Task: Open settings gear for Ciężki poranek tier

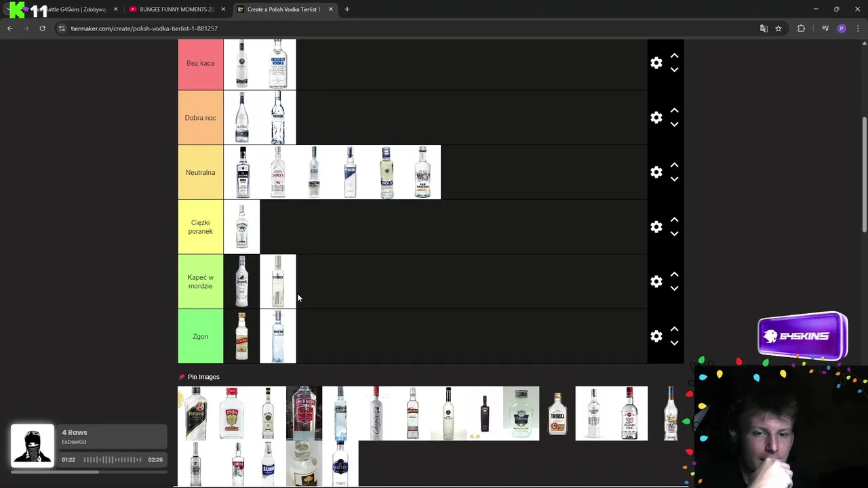Action: coord(656,227)
